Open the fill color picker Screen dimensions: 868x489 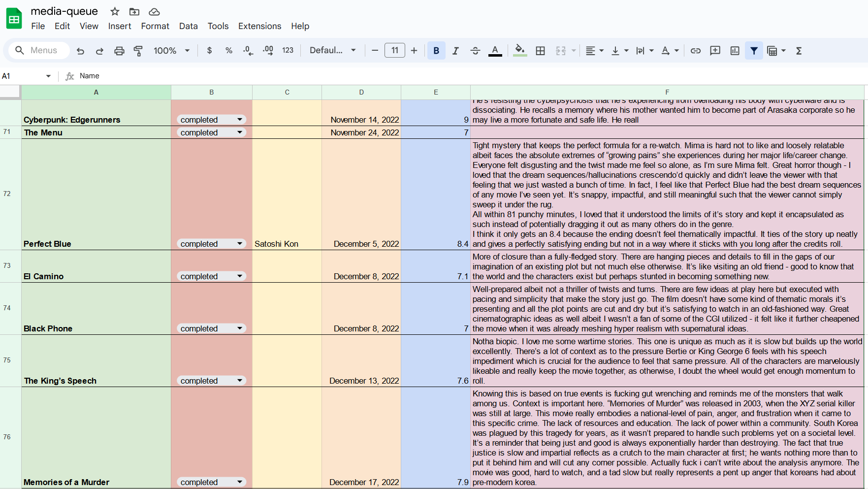point(520,50)
